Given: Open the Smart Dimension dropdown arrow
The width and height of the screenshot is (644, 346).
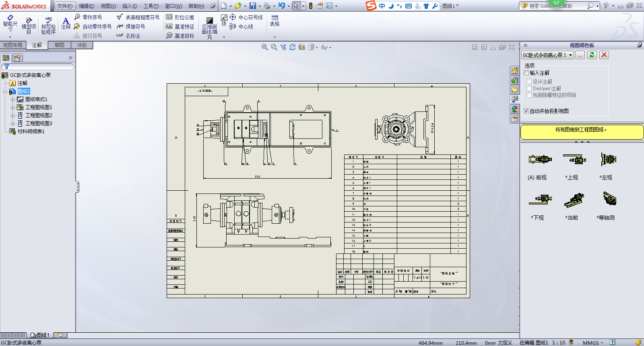Looking at the screenshot, I should pos(10,37).
